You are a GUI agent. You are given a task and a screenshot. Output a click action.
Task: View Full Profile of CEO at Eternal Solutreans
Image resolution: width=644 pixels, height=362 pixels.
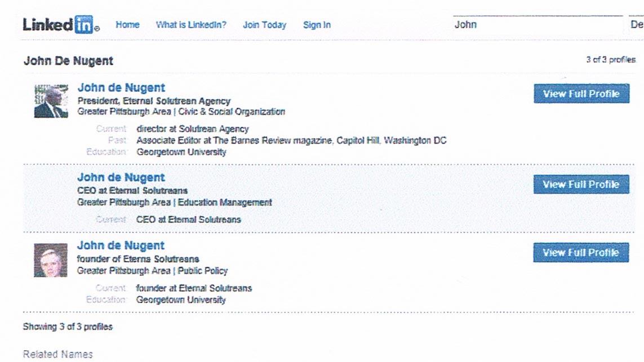(x=581, y=184)
